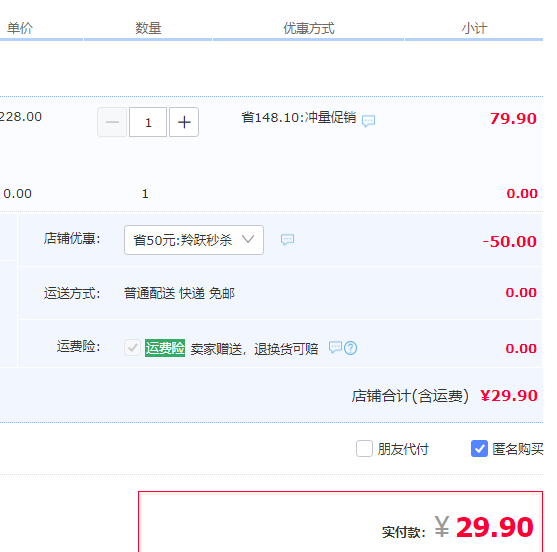Select the 数量 column header
Image resolution: width=557 pixels, height=552 pixels.
pyautogui.click(x=148, y=28)
